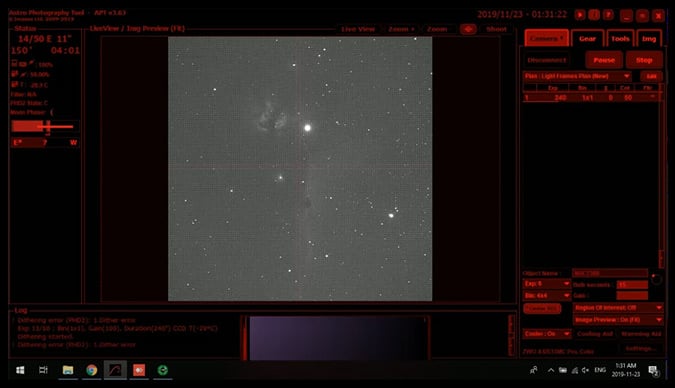Select the red app icon on taskbar
The width and height of the screenshot is (675, 388).
139,370
